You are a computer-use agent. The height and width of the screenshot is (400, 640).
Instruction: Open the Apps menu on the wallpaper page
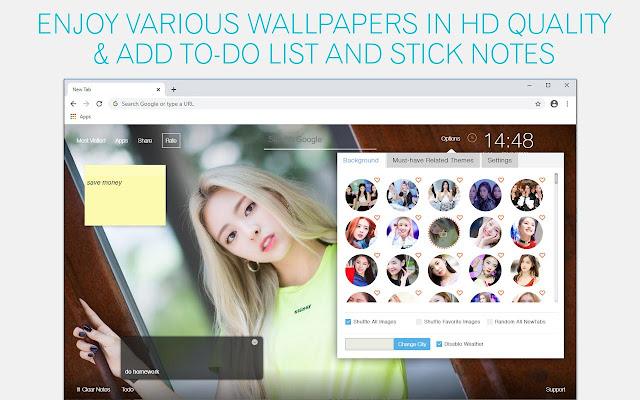pos(121,140)
